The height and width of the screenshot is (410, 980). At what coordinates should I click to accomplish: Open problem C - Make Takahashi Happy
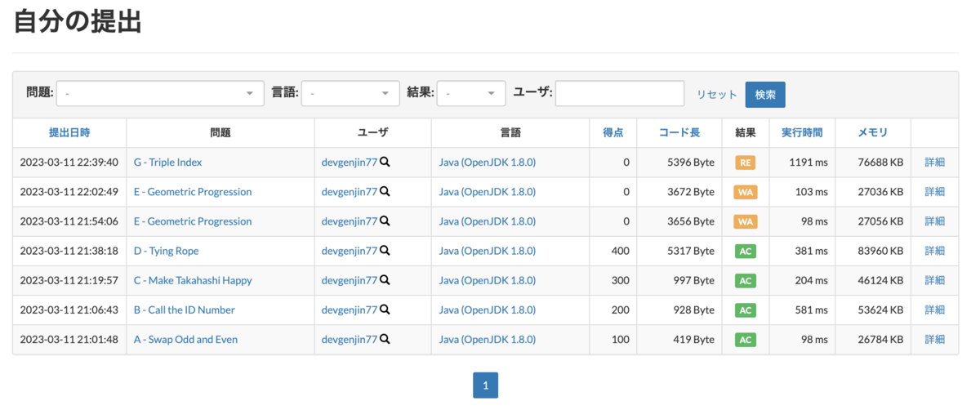click(193, 280)
